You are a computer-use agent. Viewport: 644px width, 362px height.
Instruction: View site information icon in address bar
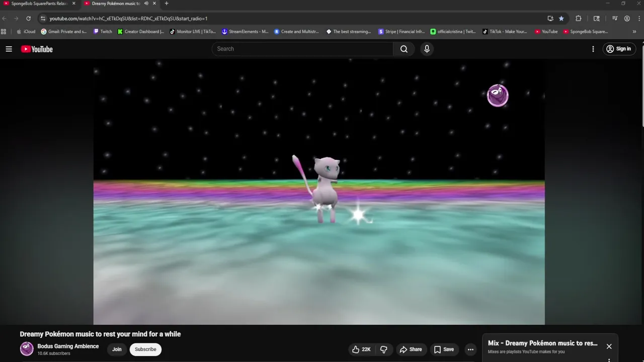pos(43,19)
